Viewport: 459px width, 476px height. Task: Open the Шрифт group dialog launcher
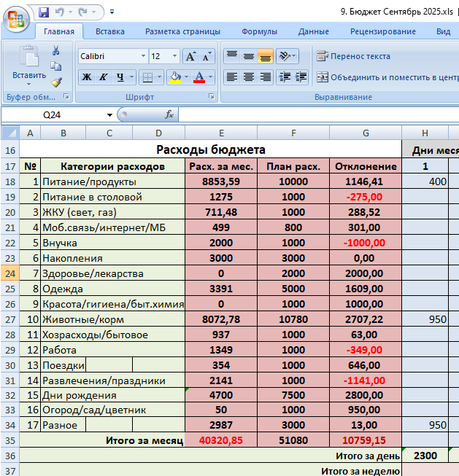click(x=212, y=96)
